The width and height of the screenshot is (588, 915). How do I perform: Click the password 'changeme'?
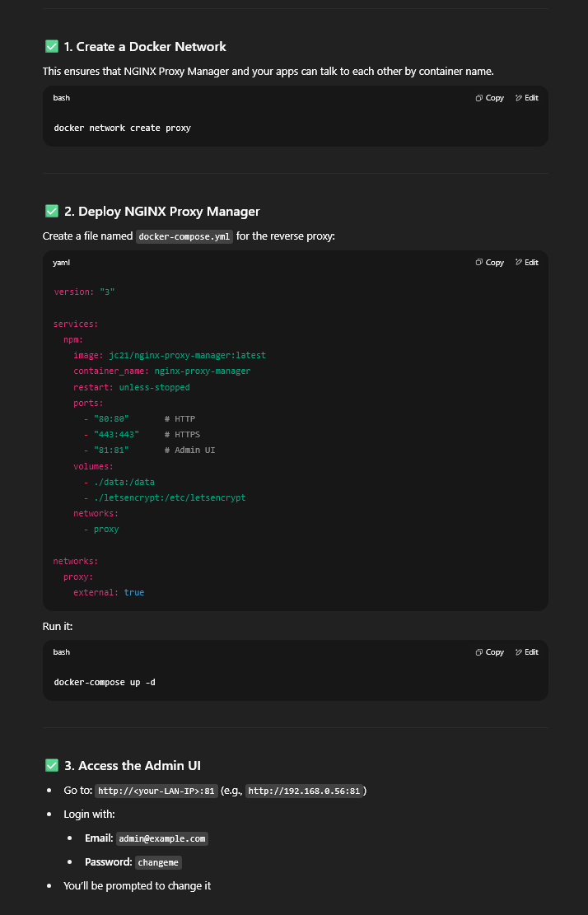(x=159, y=862)
